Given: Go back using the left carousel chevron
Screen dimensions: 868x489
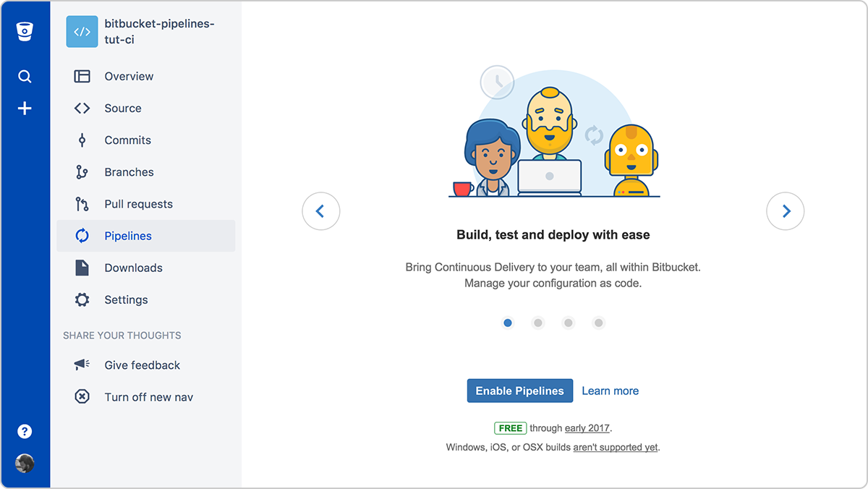Looking at the screenshot, I should 321,211.
